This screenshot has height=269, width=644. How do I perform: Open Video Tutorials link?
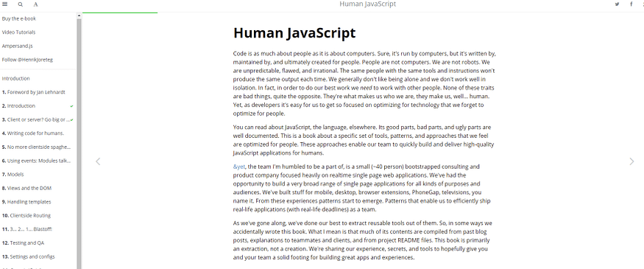tap(18, 32)
